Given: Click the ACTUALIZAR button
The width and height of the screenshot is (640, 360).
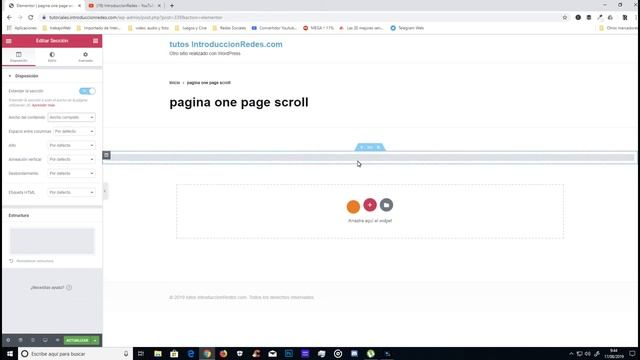Looking at the screenshot, I should (78, 340).
